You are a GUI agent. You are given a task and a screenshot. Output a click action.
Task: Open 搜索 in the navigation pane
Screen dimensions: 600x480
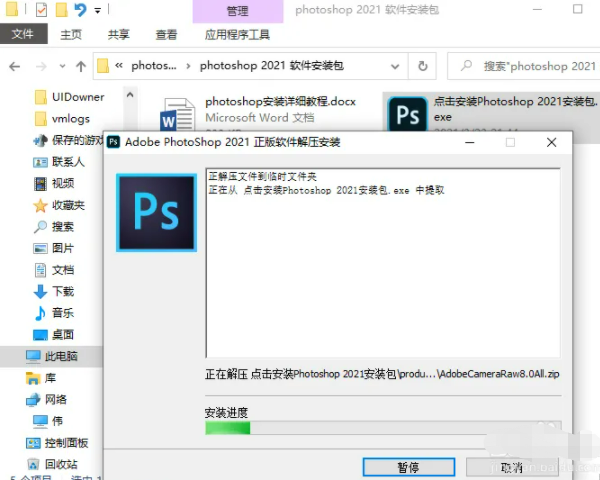54,227
